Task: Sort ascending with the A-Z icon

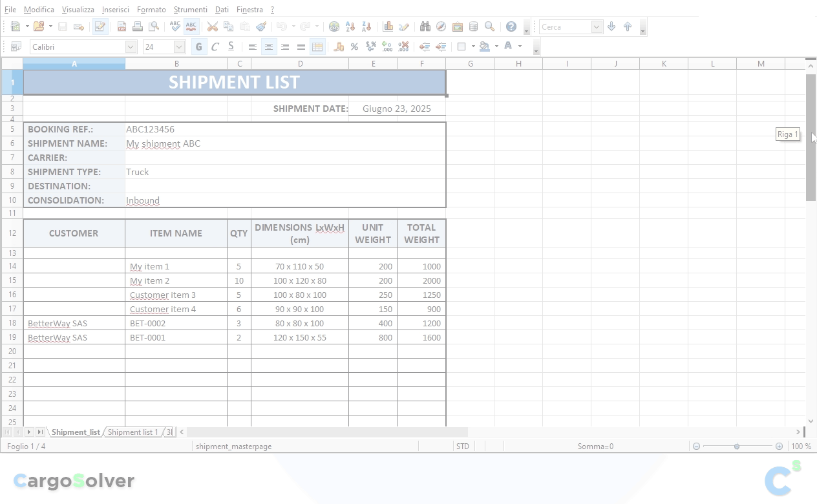Action: (x=350, y=26)
